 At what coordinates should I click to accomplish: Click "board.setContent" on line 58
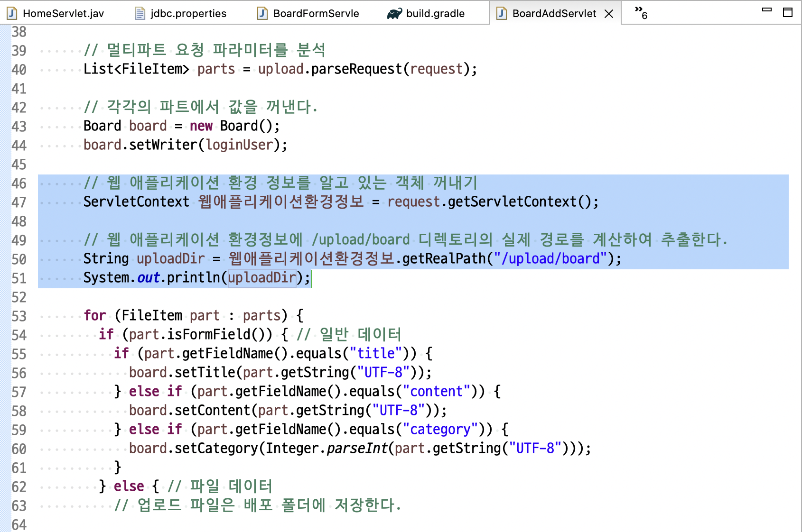point(189,411)
